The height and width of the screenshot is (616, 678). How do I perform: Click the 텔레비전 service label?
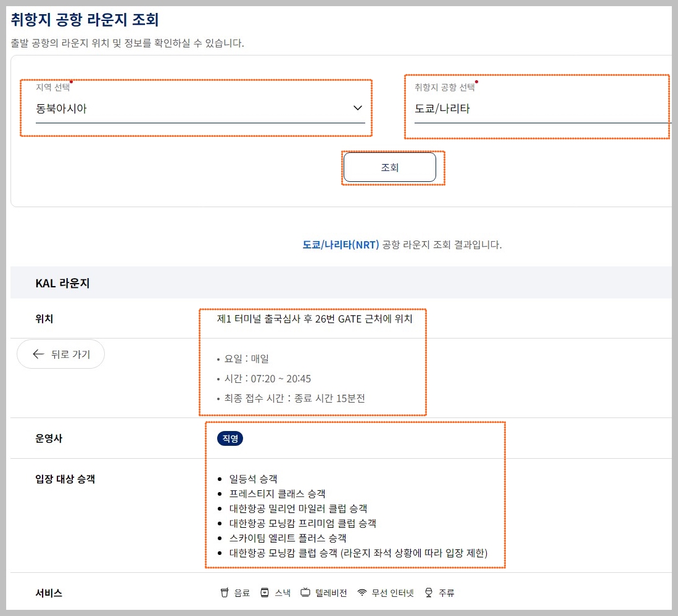pos(331,593)
